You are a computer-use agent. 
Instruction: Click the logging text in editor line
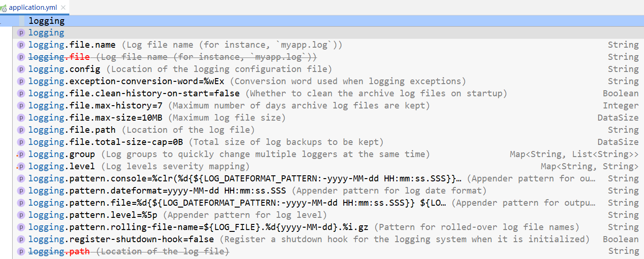point(46,21)
